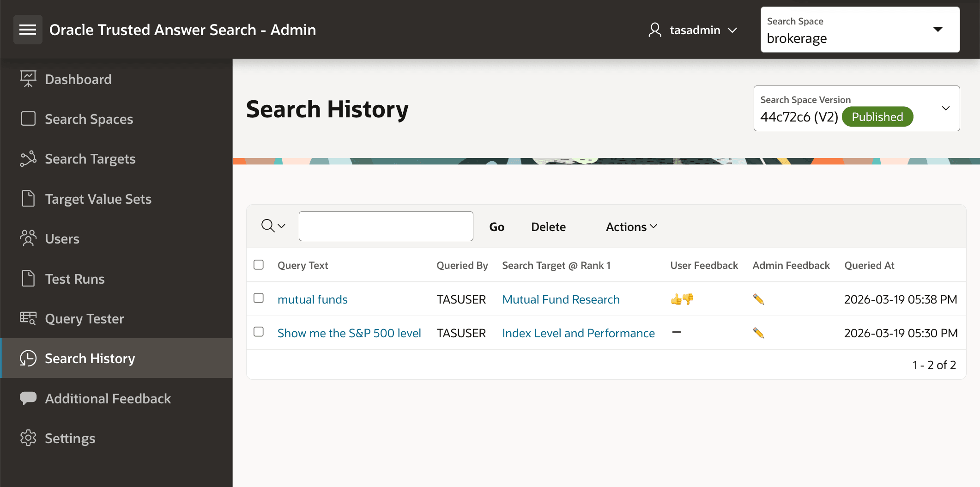Open the Search Space brokerage dropdown
980x487 pixels.
point(938,29)
